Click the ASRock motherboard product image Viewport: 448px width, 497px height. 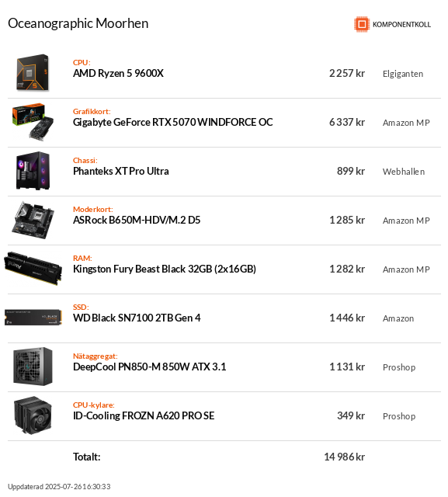[x=33, y=220]
